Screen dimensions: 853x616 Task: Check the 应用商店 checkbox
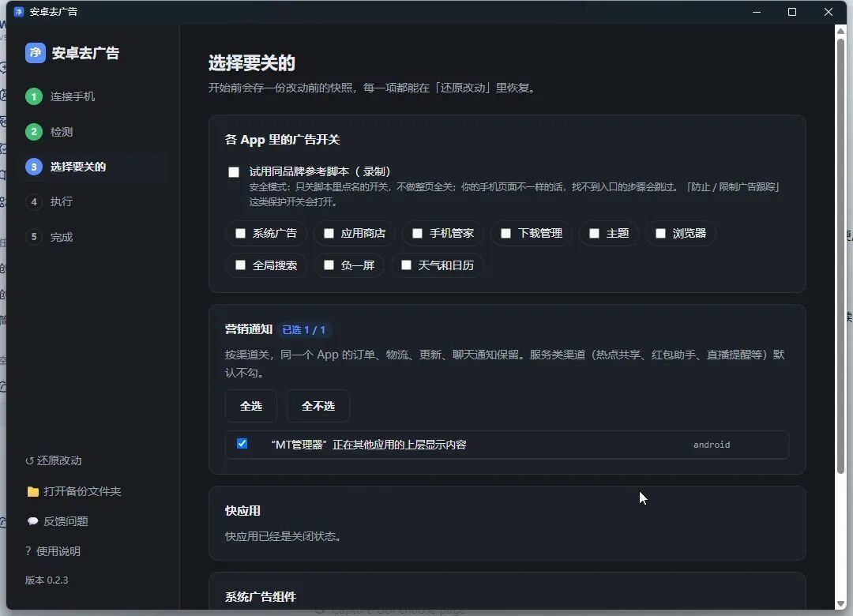tap(329, 234)
